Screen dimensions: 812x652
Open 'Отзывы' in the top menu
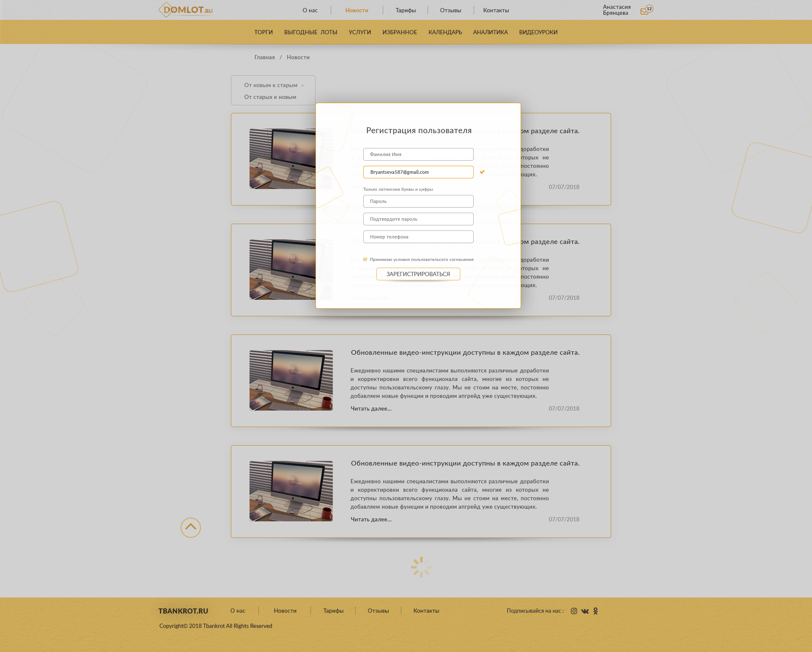point(450,10)
